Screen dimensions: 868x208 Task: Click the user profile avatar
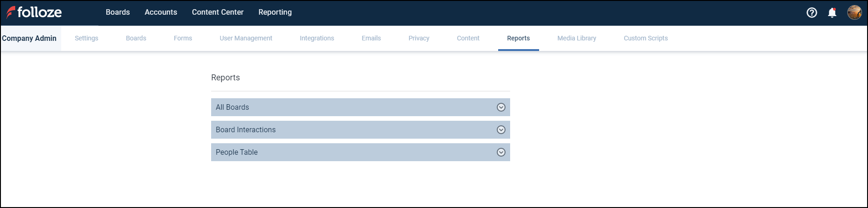click(x=854, y=12)
